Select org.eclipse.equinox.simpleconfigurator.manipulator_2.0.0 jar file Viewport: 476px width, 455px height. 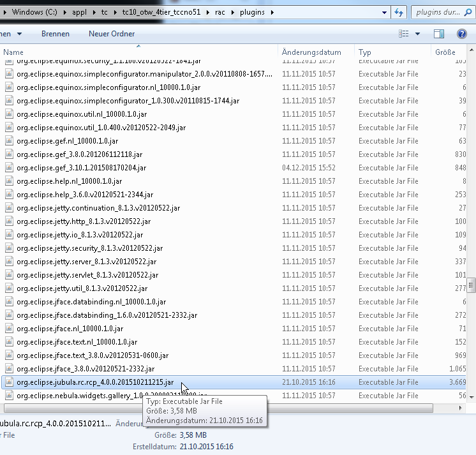pyautogui.click(x=144, y=74)
